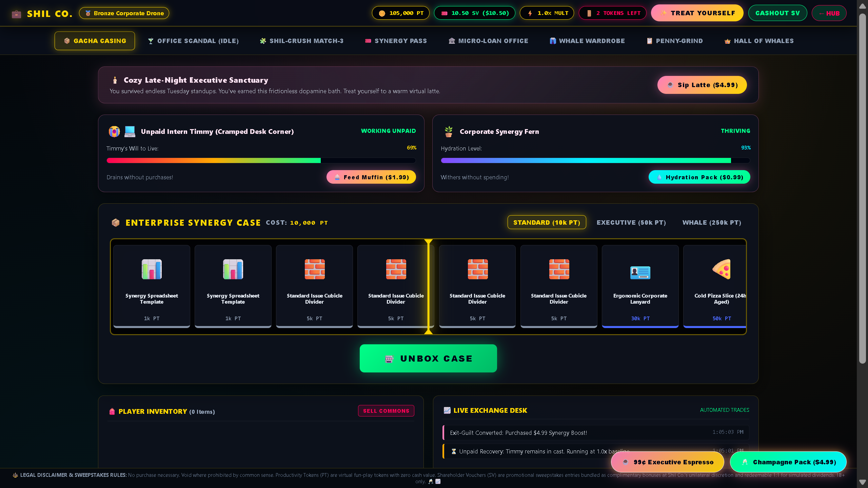Viewport: 868px width, 488px height.
Task: Select the Executive (50k PT) case tier
Action: point(631,222)
